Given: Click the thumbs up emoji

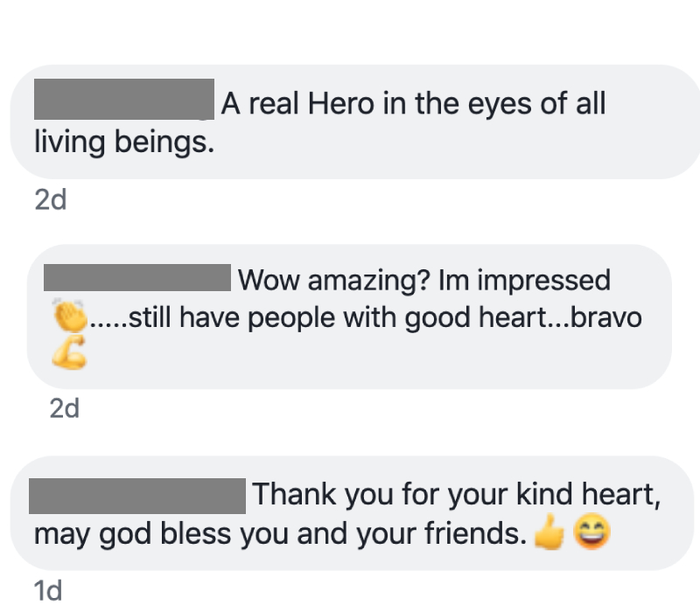Looking at the screenshot, I should click(x=550, y=532).
